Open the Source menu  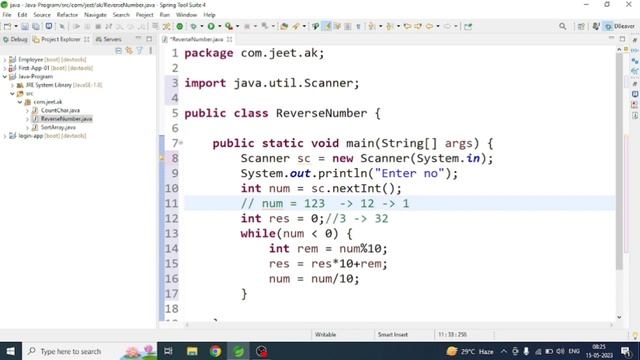click(x=42, y=15)
